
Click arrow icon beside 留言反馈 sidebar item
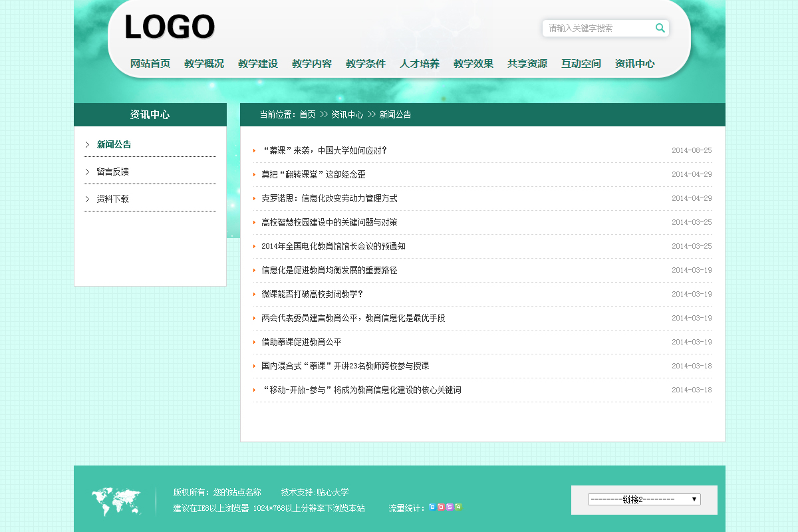coord(87,172)
